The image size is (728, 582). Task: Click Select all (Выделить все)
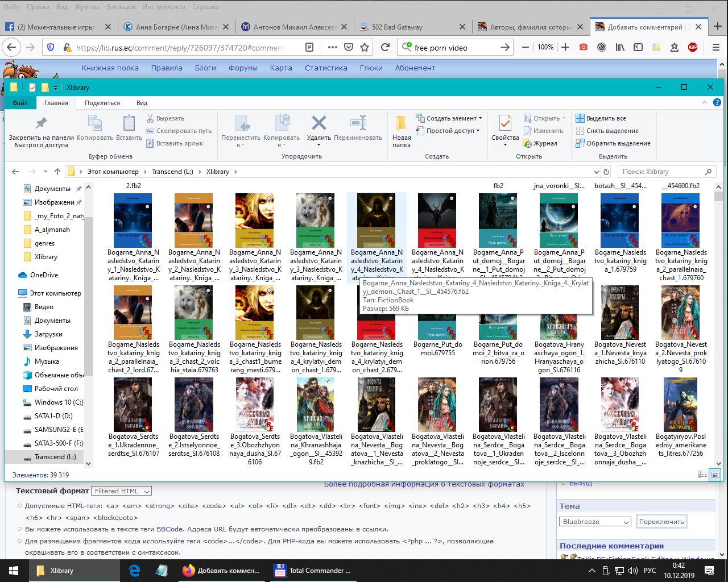(x=605, y=118)
